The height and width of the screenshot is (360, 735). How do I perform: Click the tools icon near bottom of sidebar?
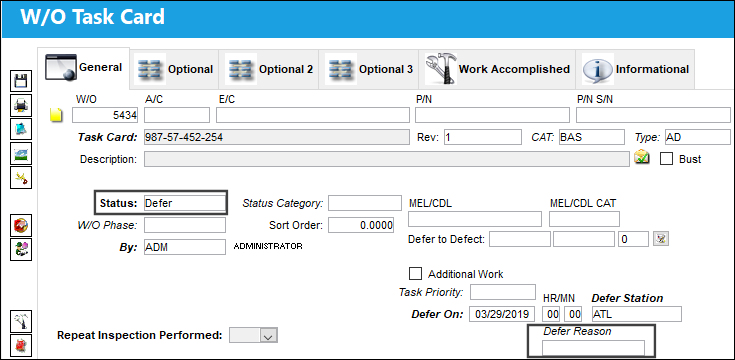21,321
